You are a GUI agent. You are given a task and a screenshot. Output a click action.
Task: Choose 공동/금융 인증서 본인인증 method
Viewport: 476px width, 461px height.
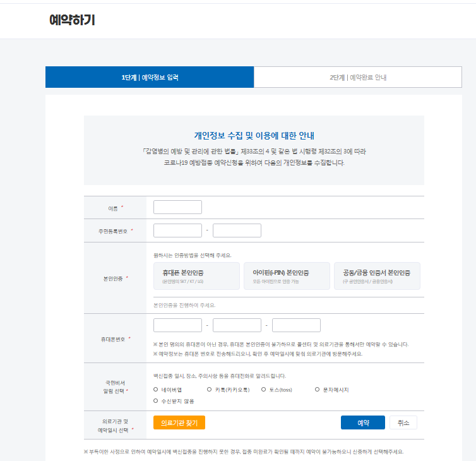point(377,276)
